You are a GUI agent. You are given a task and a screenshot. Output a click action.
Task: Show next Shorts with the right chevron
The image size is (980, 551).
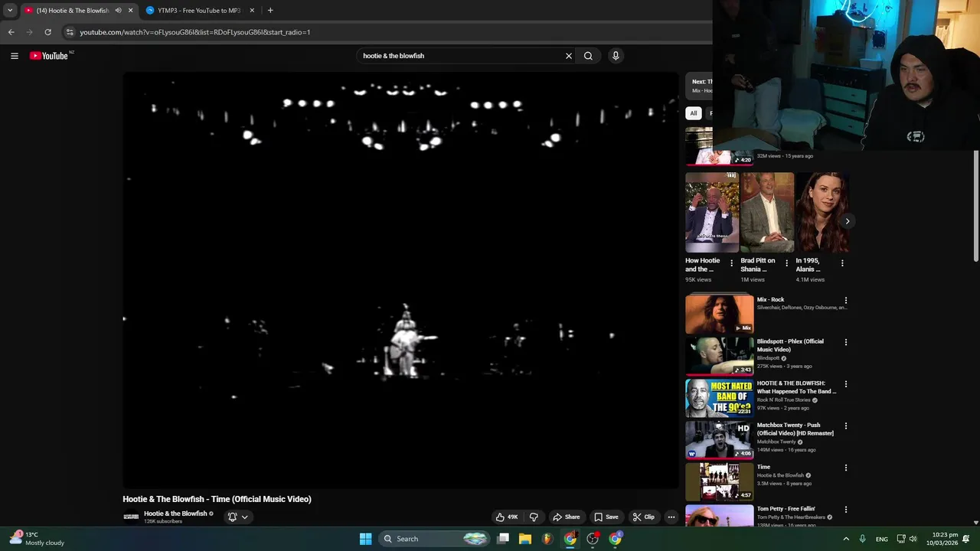pos(847,221)
